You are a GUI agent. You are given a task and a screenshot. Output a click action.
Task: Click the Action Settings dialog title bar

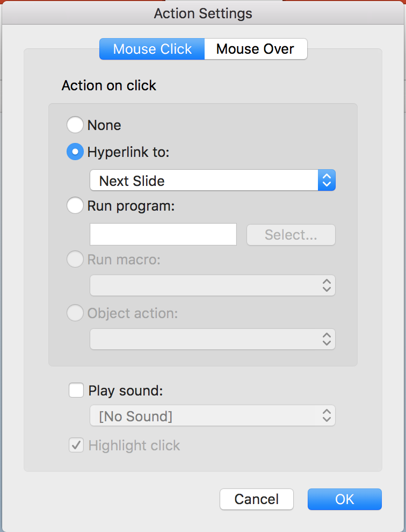coord(203,13)
